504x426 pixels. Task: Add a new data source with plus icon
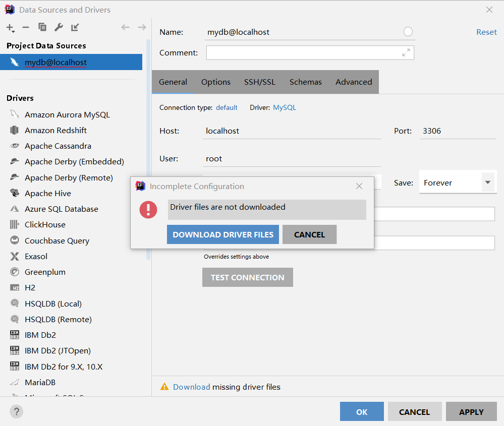pos(10,28)
